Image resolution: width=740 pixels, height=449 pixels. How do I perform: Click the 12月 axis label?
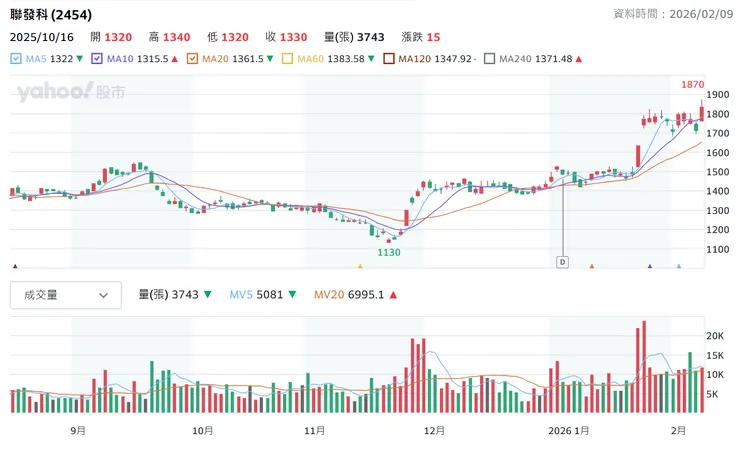click(434, 431)
